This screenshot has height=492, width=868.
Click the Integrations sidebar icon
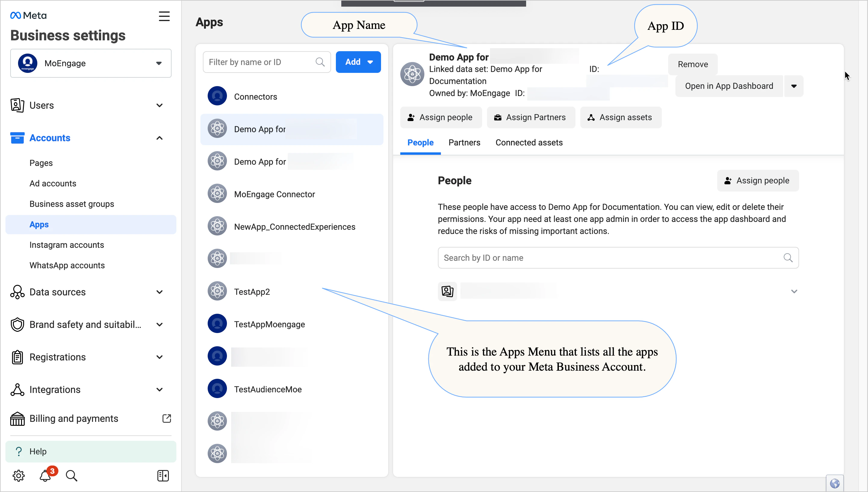pyautogui.click(x=17, y=389)
